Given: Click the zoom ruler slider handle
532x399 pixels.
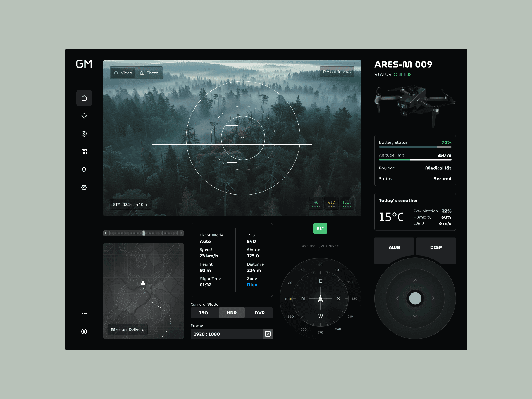Looking at the screenshot, I should point(144,233).
